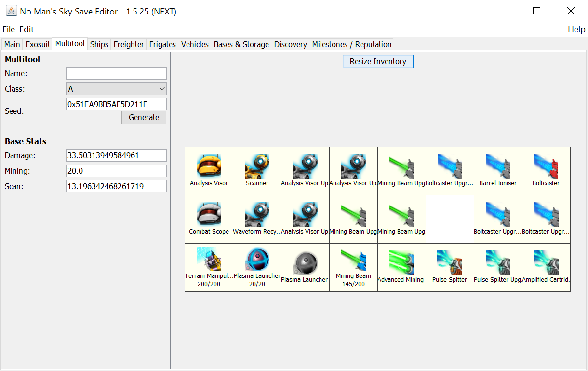Switch to the Main tab
The image size is (588, 371).
coord(12,44)
